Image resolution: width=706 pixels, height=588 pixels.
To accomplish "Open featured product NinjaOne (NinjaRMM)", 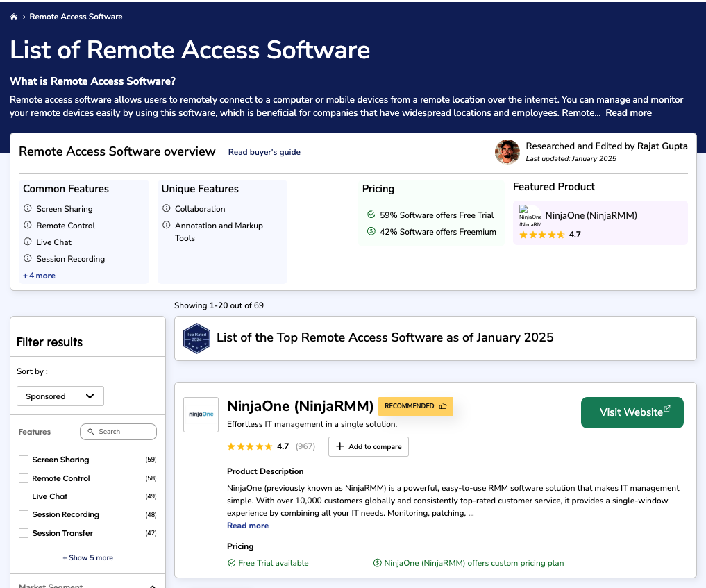I will pos(591,216).
